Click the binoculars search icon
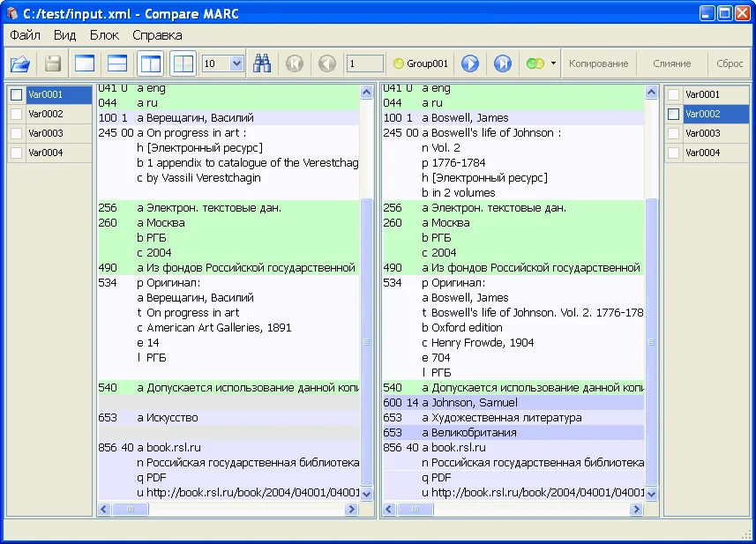Screen dimensions: 756x544 pyautogui.click(x=262, y=63)
